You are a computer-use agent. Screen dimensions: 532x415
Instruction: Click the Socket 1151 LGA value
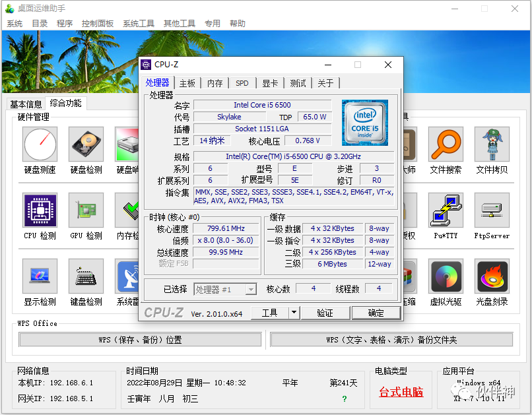coord(262,129)
